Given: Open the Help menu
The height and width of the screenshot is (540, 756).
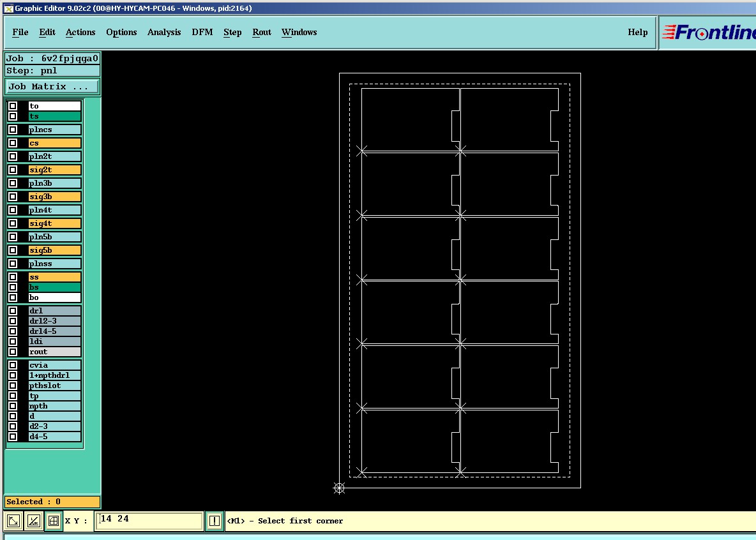Looking at the screenshot, I should 637,33.
